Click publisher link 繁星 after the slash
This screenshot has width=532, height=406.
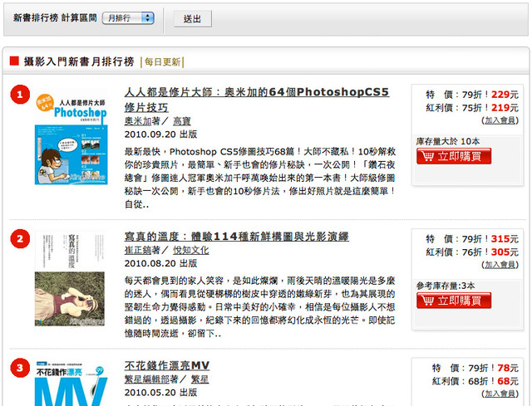coord(199,379)
